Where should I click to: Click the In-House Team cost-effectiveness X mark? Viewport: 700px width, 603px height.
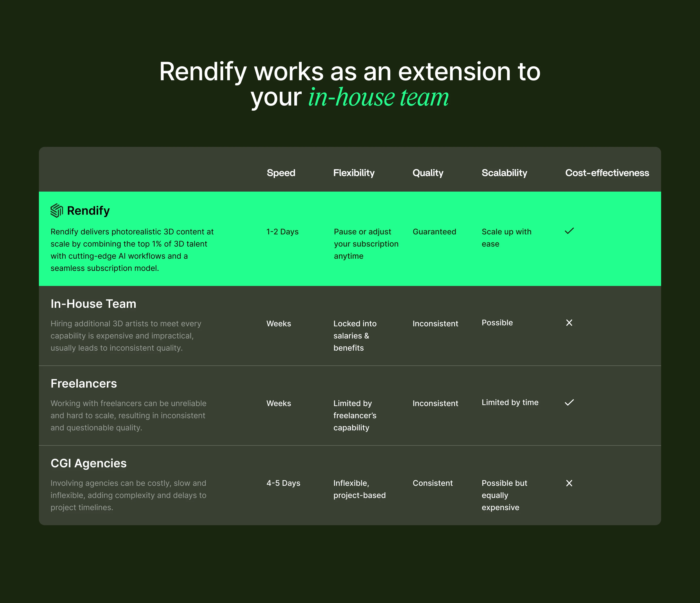(x=569, y=323)
